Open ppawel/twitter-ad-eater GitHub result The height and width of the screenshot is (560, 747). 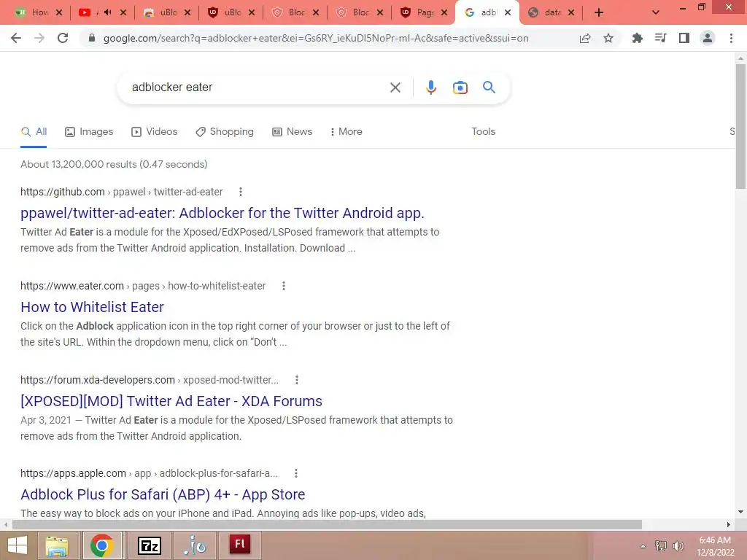pyautogui.click(x=222, y=213)
